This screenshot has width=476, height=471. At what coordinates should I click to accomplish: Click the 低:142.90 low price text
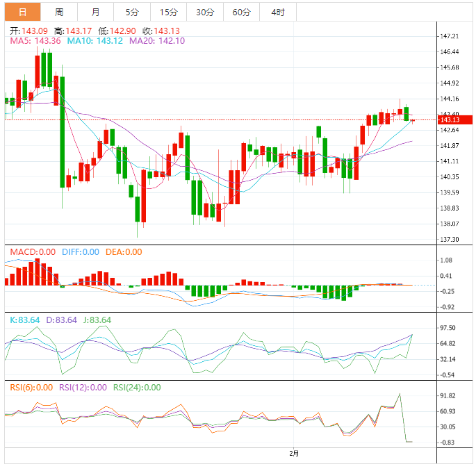tap(117, 31)
